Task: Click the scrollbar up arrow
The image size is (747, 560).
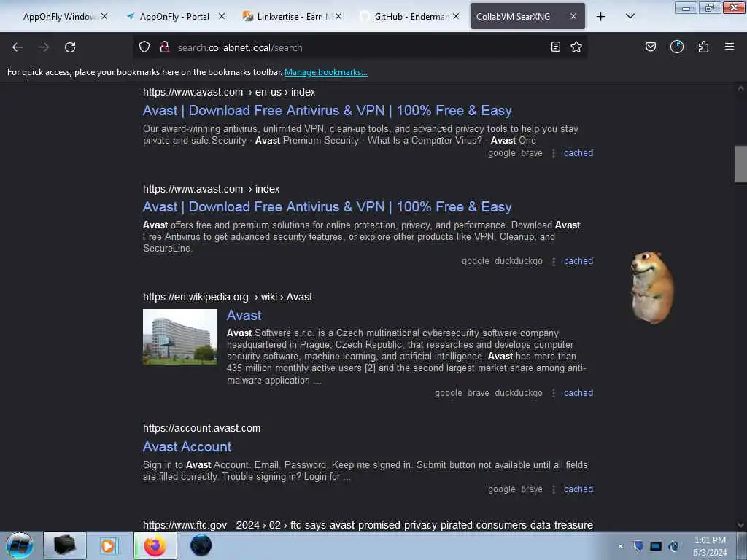Action: click(x=740, y=88)
